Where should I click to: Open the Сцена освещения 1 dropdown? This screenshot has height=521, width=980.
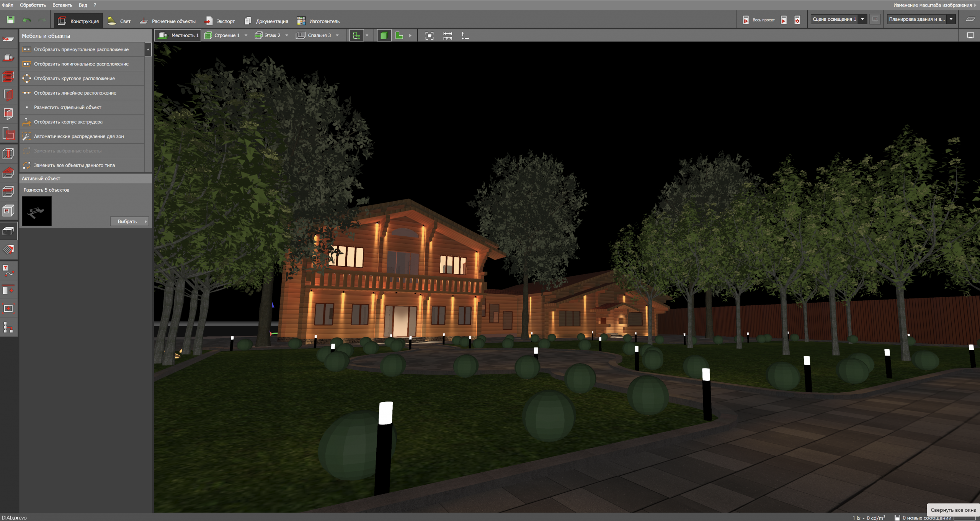pyautogui.click(x=862, y=19)
